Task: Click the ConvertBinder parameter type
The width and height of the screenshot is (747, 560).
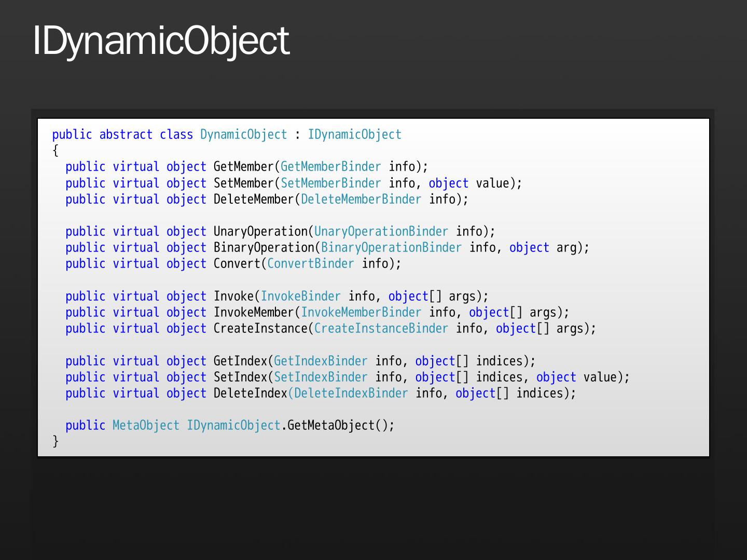Action: (310, 264)
